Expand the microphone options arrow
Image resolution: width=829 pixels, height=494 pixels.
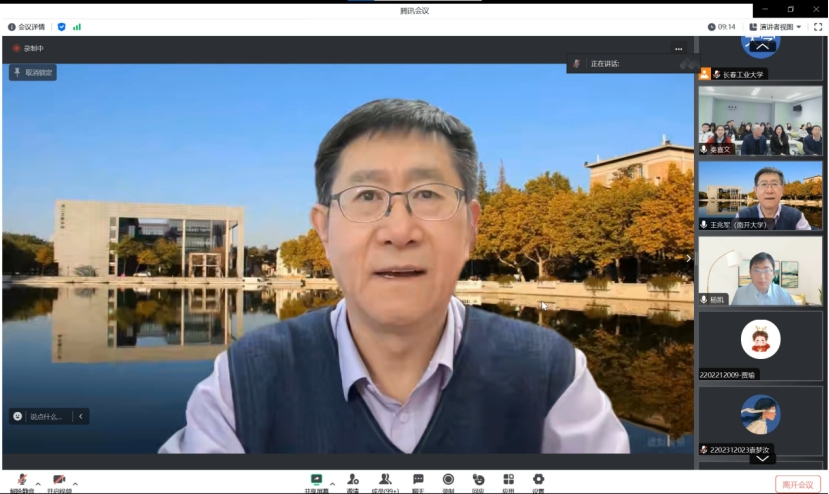click(38, 484)
